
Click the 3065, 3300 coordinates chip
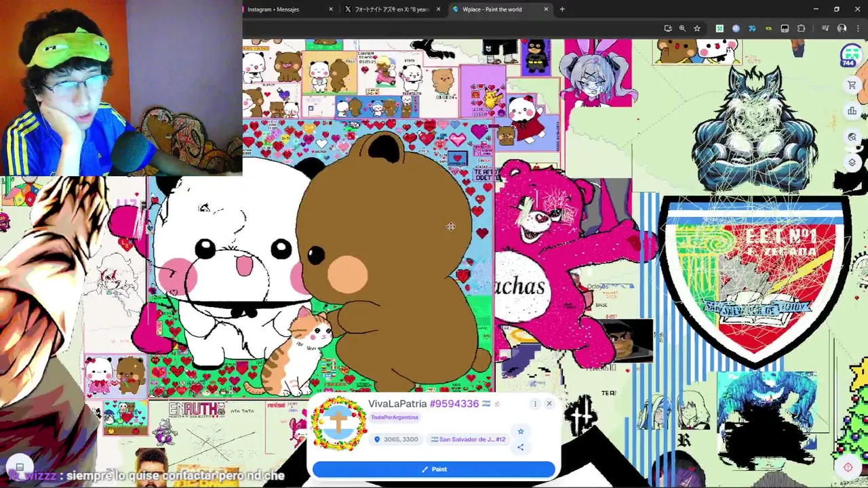click(x=396, y=439)
